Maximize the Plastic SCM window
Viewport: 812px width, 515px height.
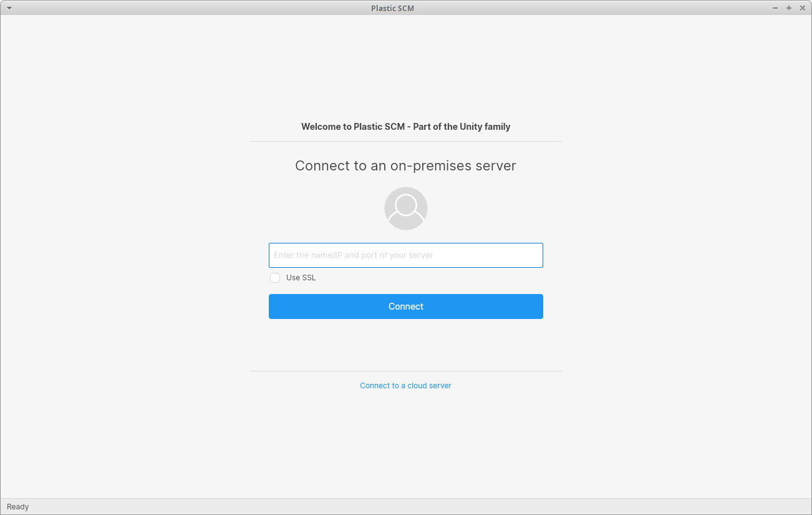pos(788,8)
